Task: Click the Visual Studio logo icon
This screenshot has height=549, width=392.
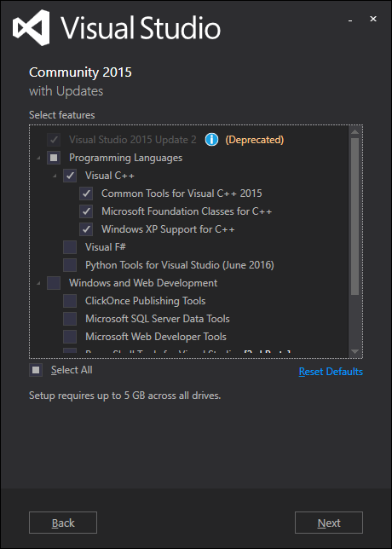Action: [x=31, y=27]
